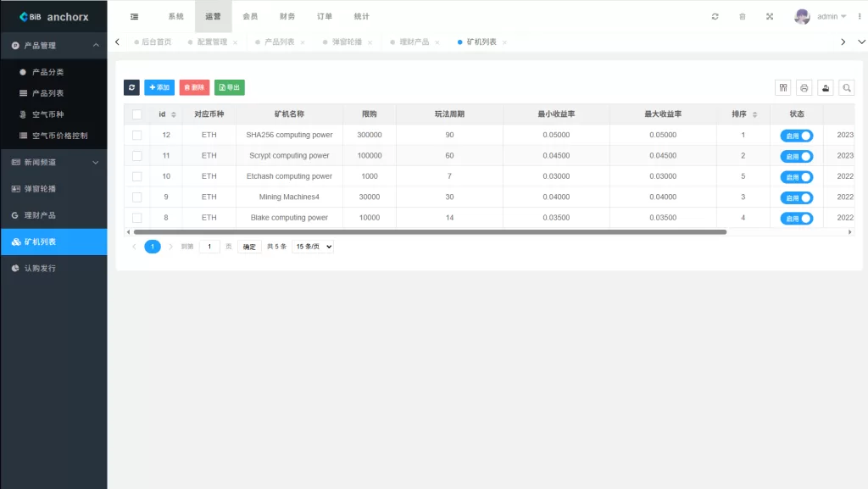This screenshot has height=489, width=868.
Task: Open the column display settings icon
Action: [782, 86]
